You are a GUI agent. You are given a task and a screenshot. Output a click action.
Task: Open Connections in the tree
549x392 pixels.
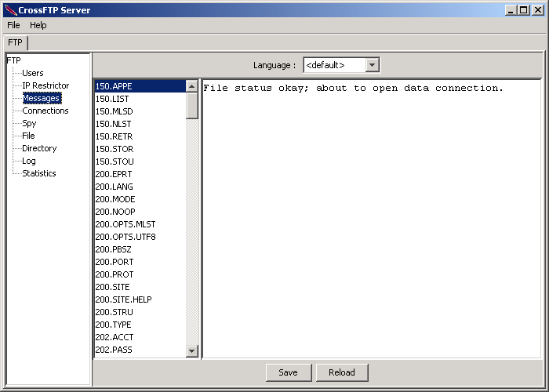[x=45, y=111]
